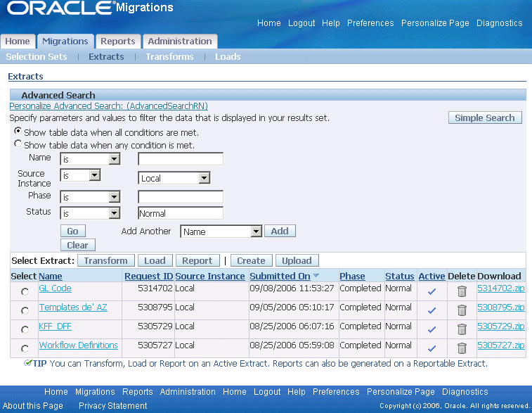Click Logout in the top header
Viewport: 532px width, 413px height.
click(x=301, y=23)
